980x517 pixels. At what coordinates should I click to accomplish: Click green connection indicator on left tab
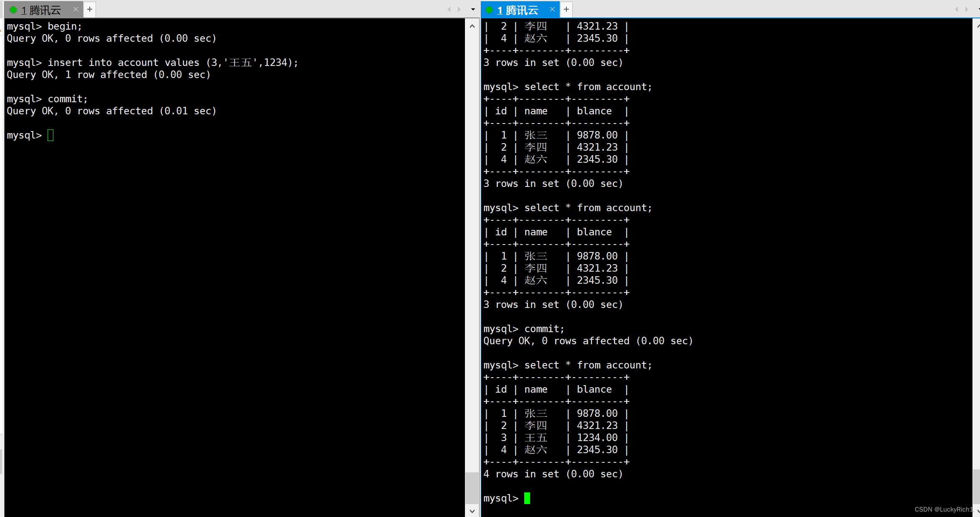tap(13, 10)
